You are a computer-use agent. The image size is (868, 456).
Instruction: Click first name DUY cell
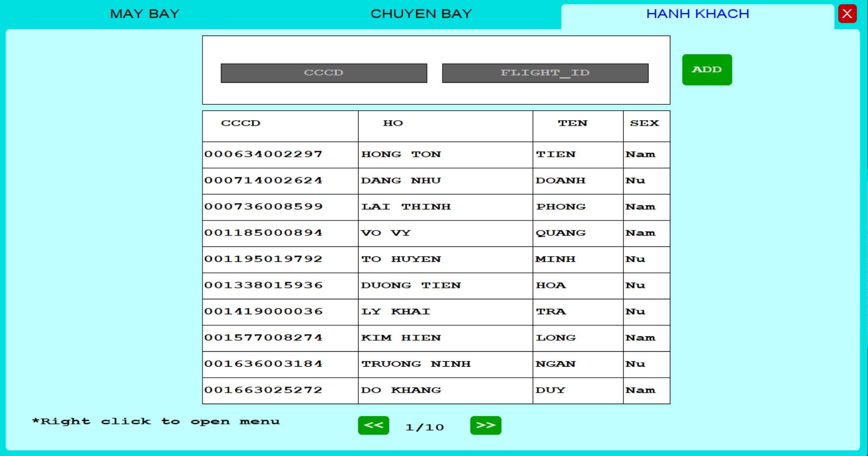coord(578,391)
